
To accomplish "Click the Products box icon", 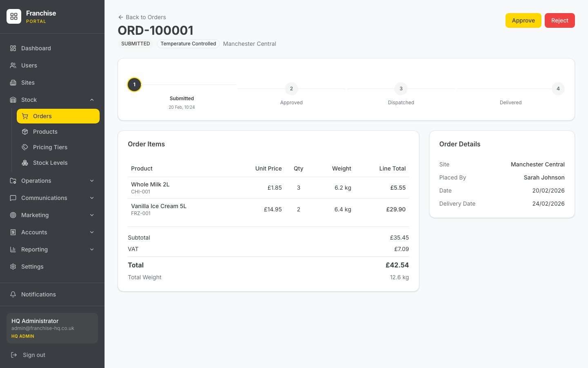I will (x=25, y=132).
